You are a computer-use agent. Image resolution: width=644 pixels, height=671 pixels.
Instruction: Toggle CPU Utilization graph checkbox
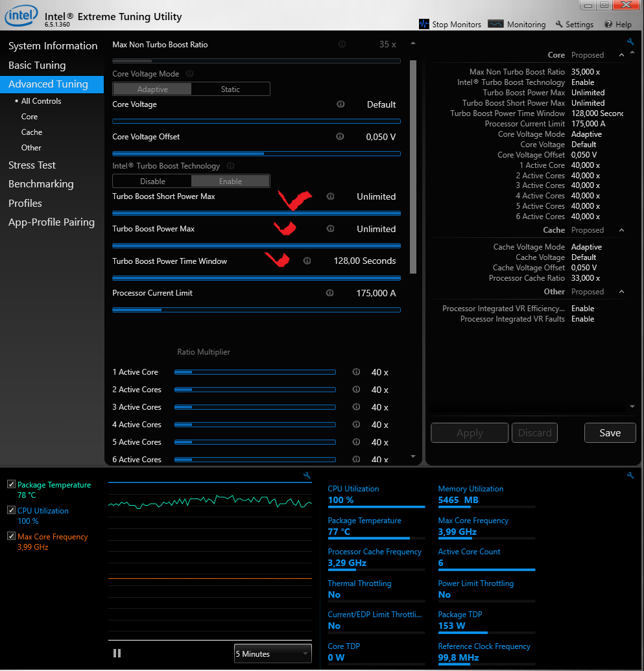[12, 510]
